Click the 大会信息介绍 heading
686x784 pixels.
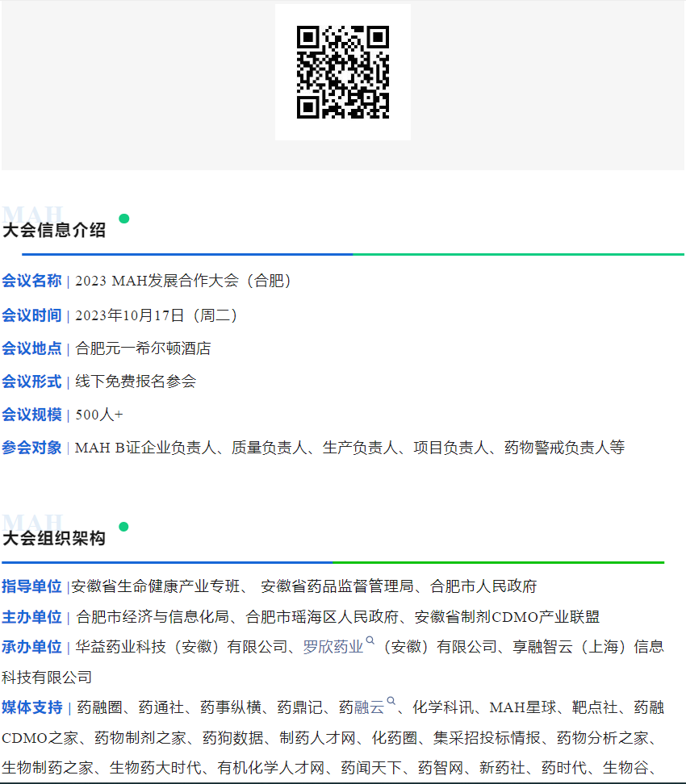(x=54, y=230)
